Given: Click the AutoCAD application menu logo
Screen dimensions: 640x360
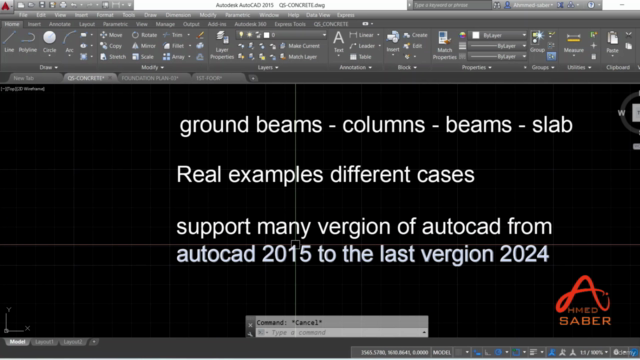Looking at the screenshot, I should (6, 6).
